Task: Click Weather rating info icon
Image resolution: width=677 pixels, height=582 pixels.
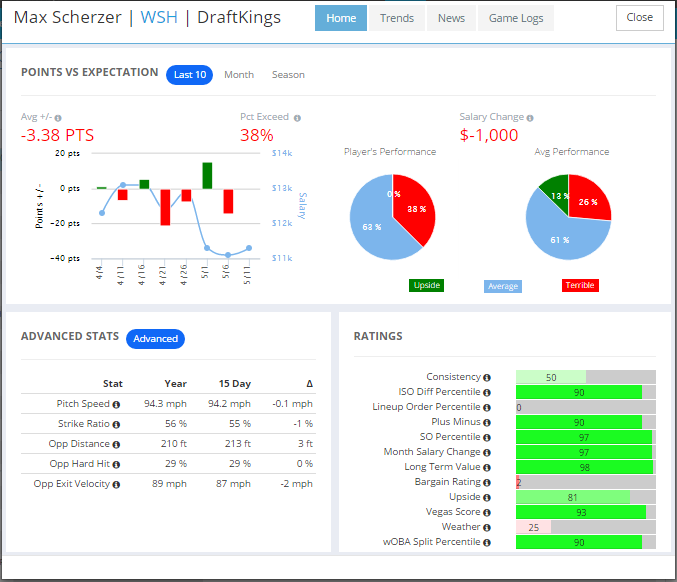Action: pyautogui.click(x=487, y=528)
